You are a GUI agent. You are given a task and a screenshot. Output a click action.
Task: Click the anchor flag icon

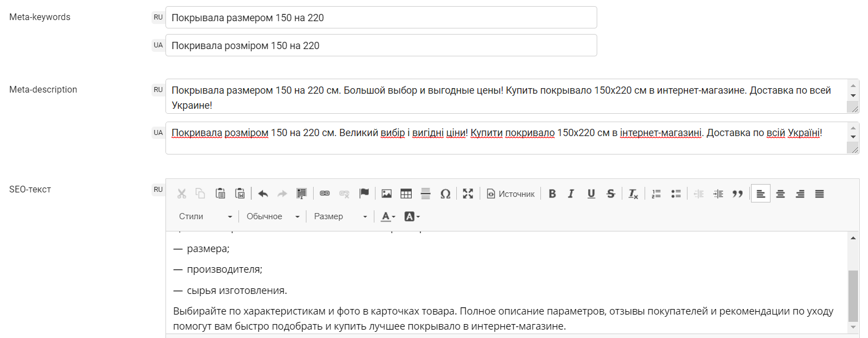click(x=364, y=194)
